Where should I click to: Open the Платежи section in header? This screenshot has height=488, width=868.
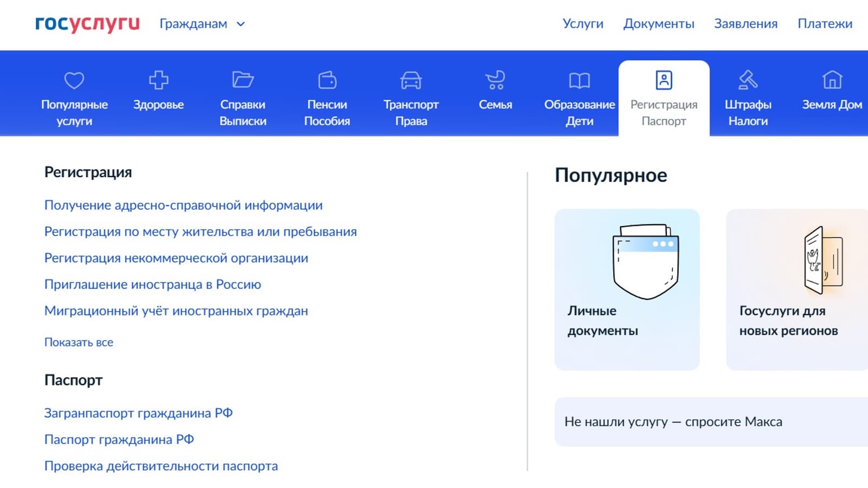click(x=825, y=24)
